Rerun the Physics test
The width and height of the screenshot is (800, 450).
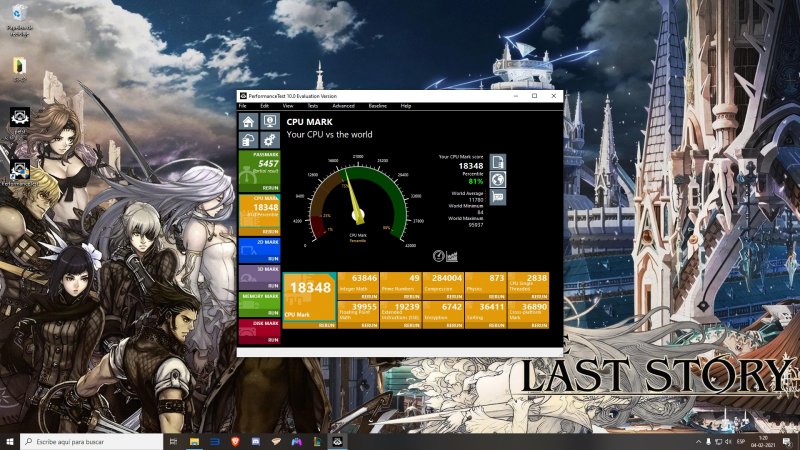(496, 296)
